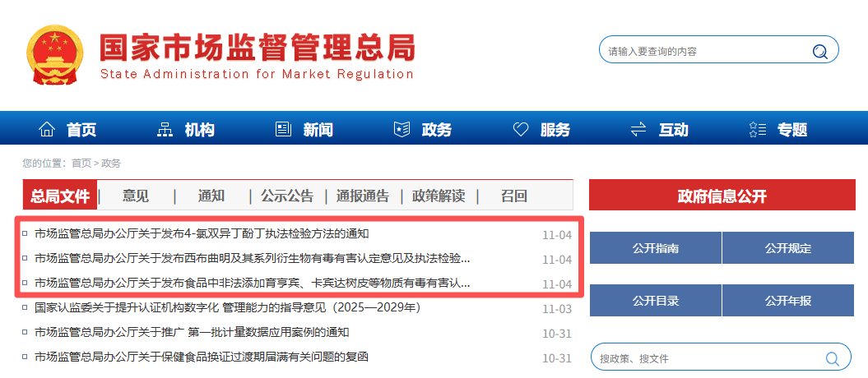Image resolution: width=868 pixels, height=378 pixels.
Task: Open the 4-氯双异丁酚丁 inspection method notice
Action: [201, 234]
